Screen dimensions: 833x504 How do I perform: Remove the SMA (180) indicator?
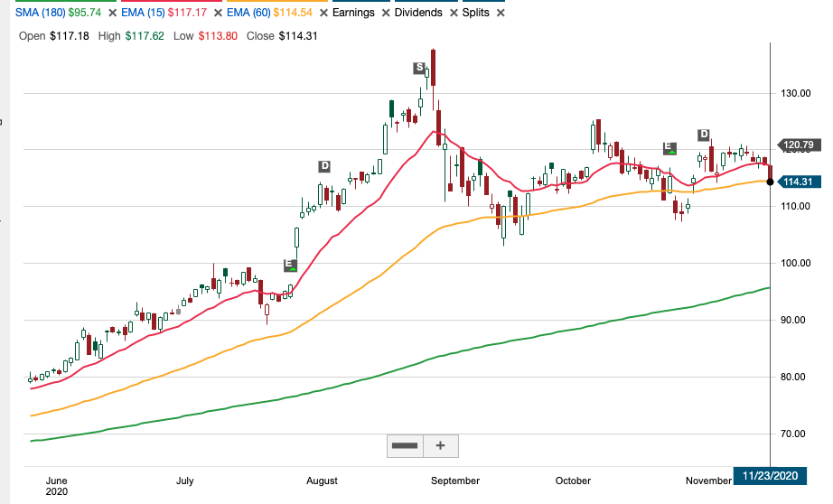[112, 13]
